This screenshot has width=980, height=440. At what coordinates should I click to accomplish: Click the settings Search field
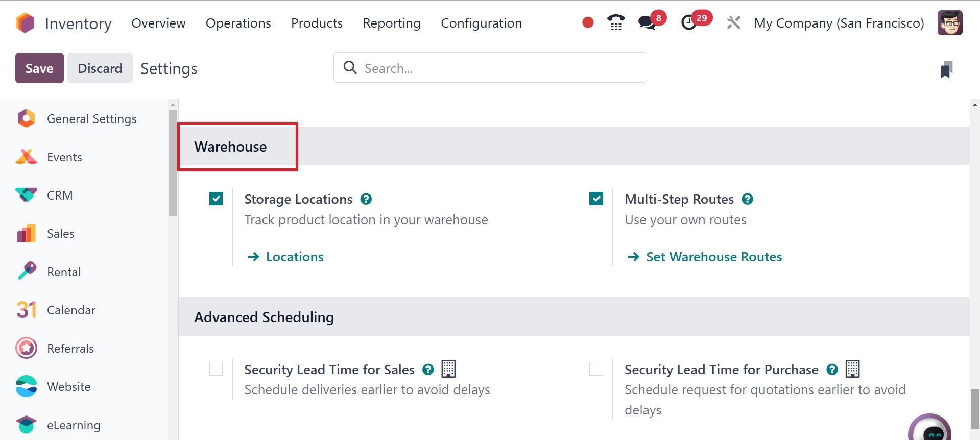tap(490, 68)
